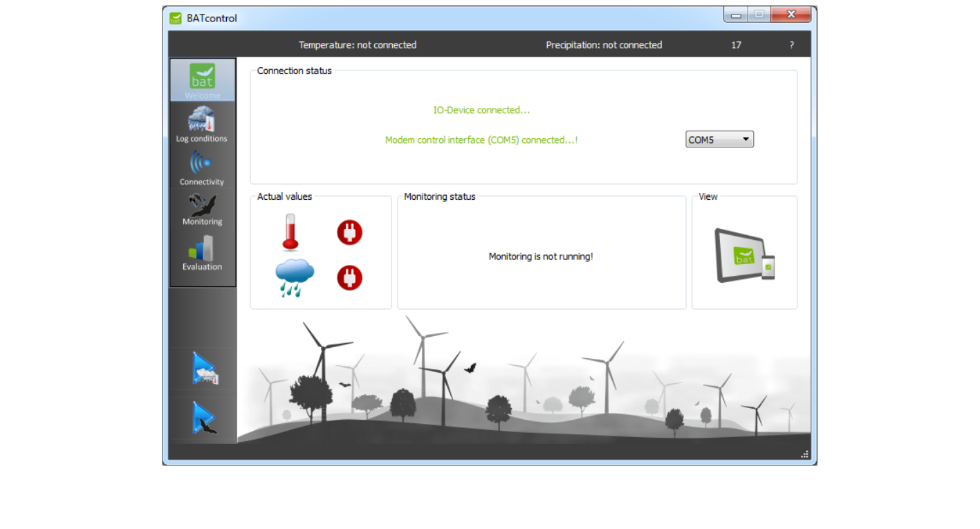
Task: Switch to the Monitoring section
Action: tap(202, 210)
